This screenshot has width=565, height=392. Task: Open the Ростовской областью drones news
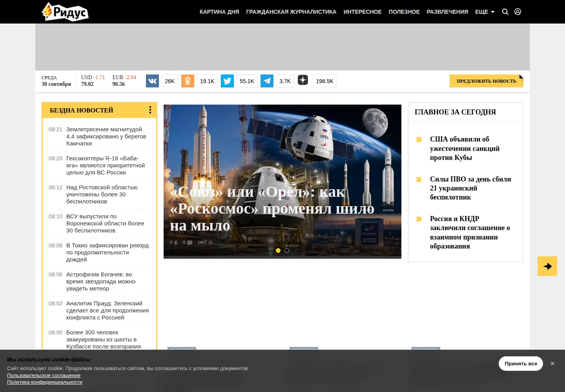[102, 194]
